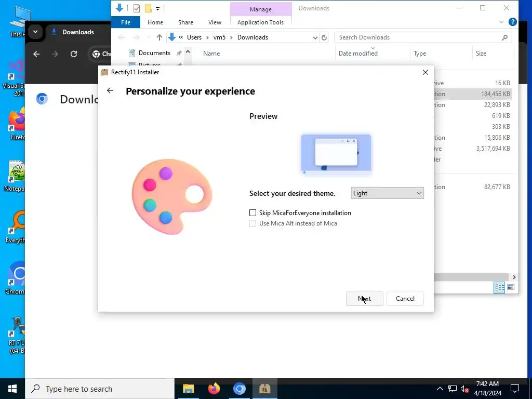Expand the Explorer ribbon chevron

click(x=501, y=22)
